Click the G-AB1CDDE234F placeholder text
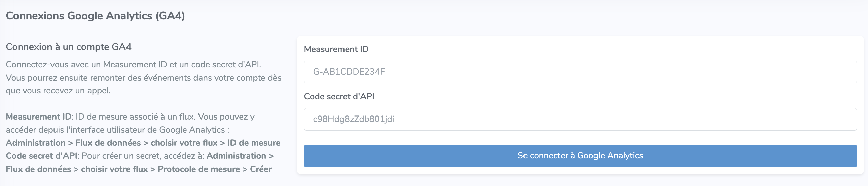 349,72
